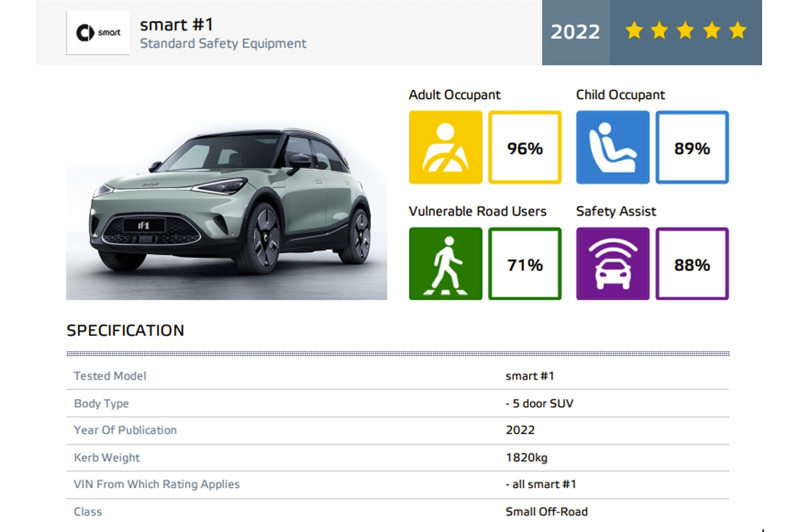Click the 88% Safety Assist score box

(692, 263)
